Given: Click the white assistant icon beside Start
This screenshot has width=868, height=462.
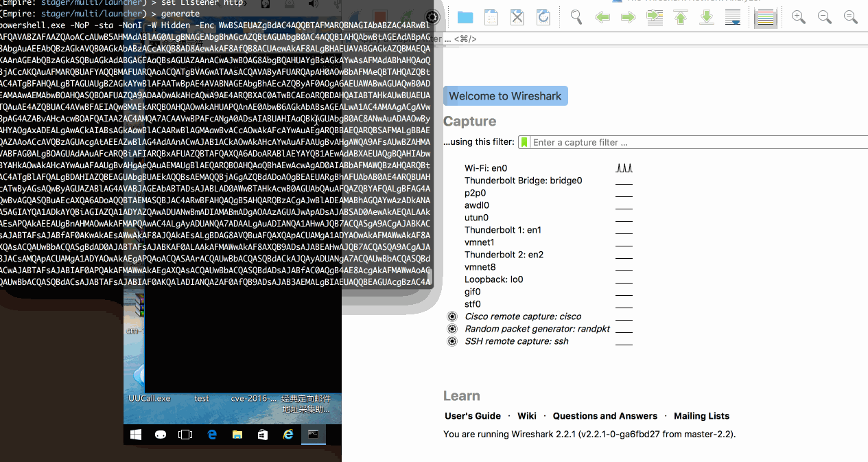Looking at the screenshot, I should (161, 435).
